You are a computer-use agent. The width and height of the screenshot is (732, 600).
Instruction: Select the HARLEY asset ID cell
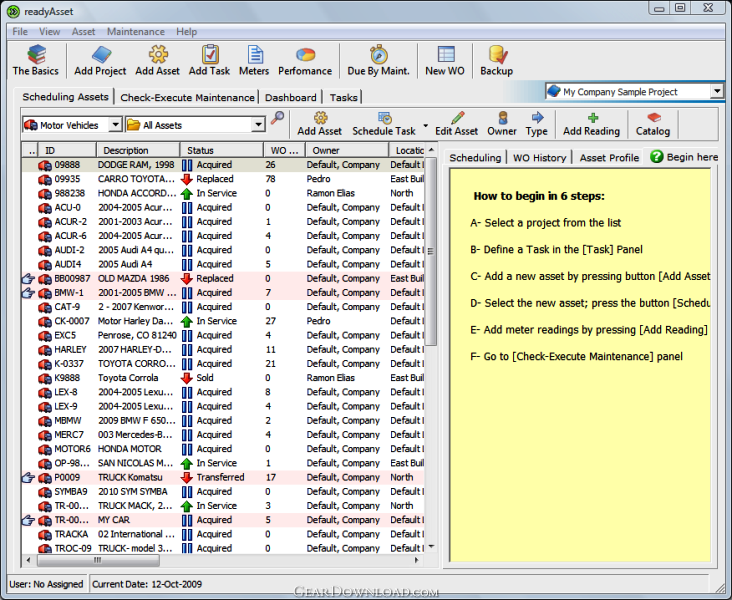coord(70,350)
